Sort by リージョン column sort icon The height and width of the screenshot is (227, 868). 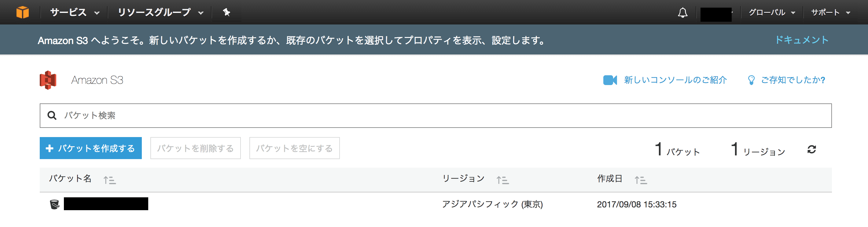(502, 180)
